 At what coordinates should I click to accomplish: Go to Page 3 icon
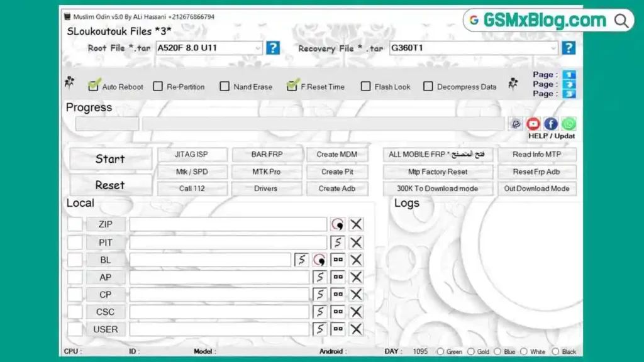click(x=569, y=94)
